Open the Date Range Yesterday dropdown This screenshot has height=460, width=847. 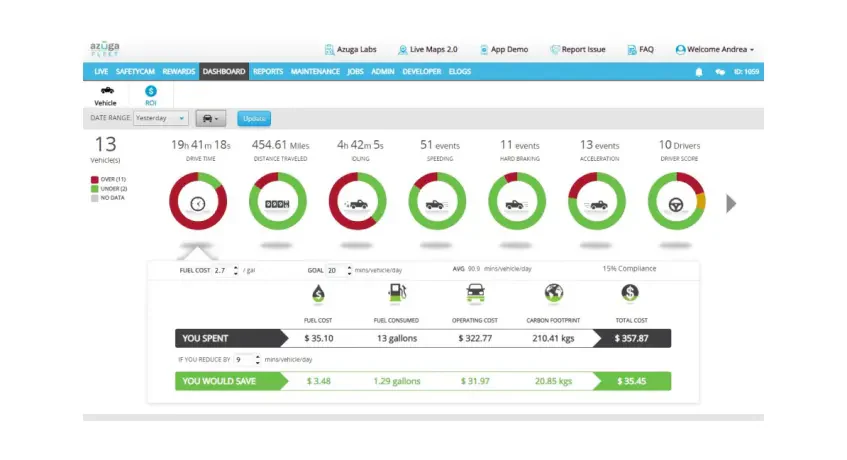point(160,118)
